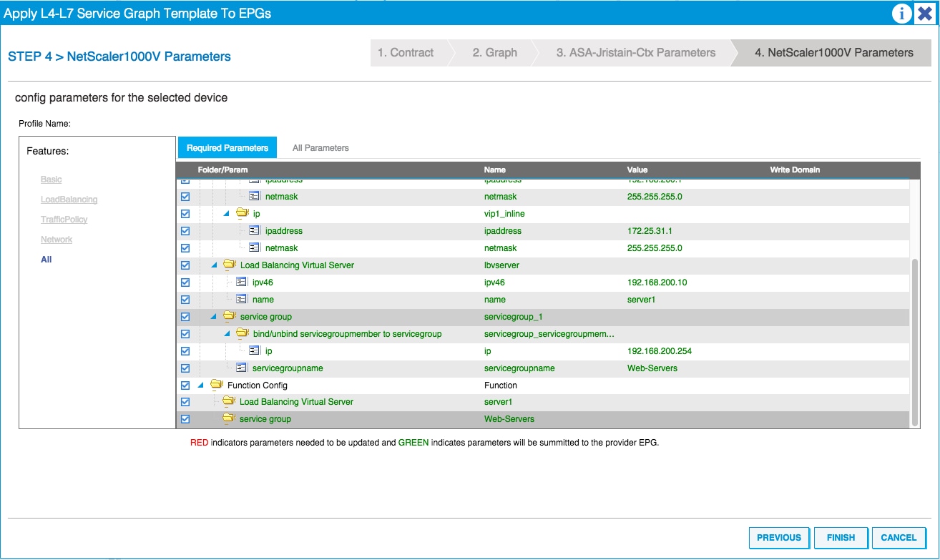The image size is (940, 560).
Task: Click the parameter icon beside servicegroupname
Action: (241, 368)
